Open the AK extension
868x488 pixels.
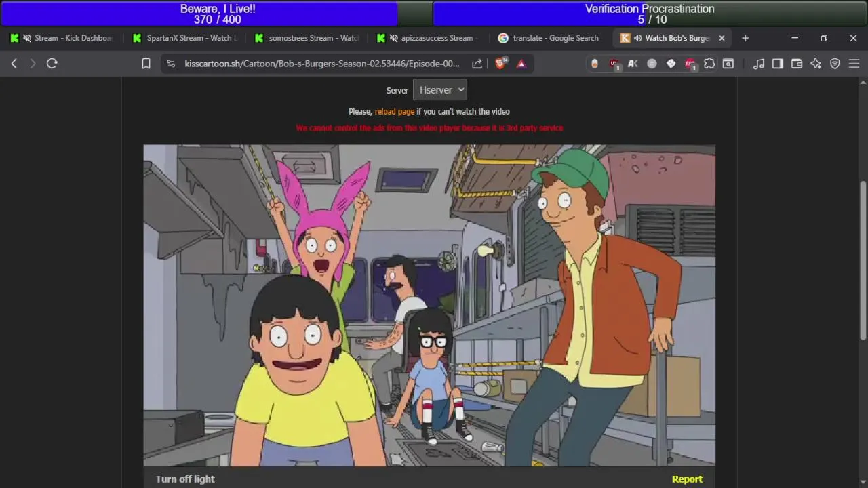[633, 63]
